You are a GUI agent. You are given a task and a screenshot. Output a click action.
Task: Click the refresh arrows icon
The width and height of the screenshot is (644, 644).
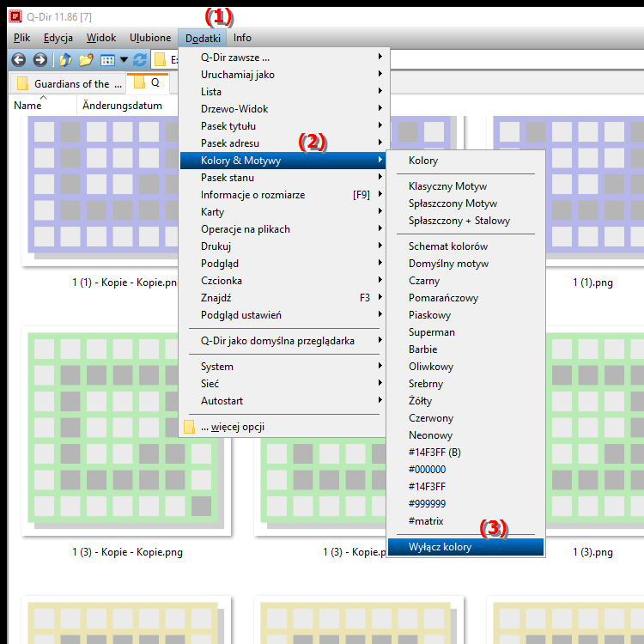click(x=140, y=60)
